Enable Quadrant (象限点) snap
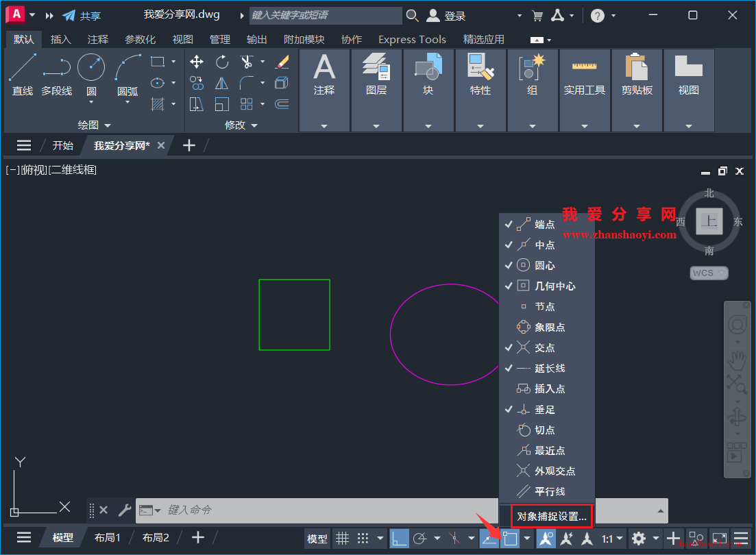The width and height of the screenshot is (756, 555). pos(547,327)
